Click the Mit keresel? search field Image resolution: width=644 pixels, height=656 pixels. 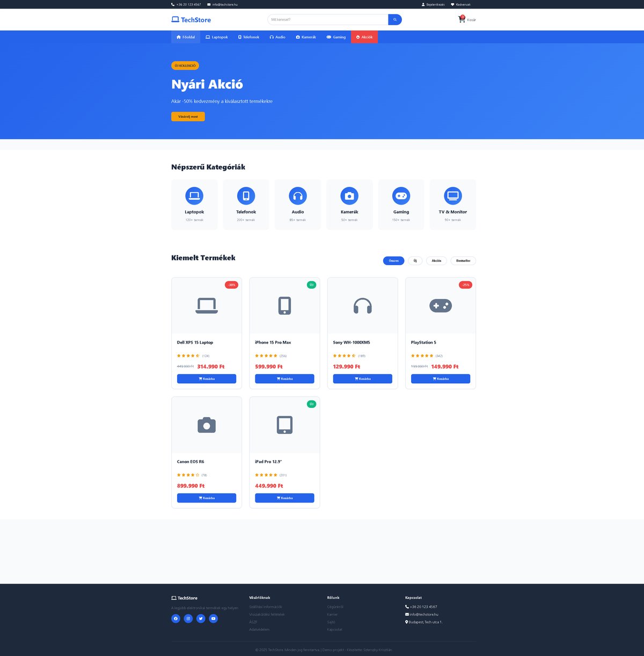(x=328, y=20)
